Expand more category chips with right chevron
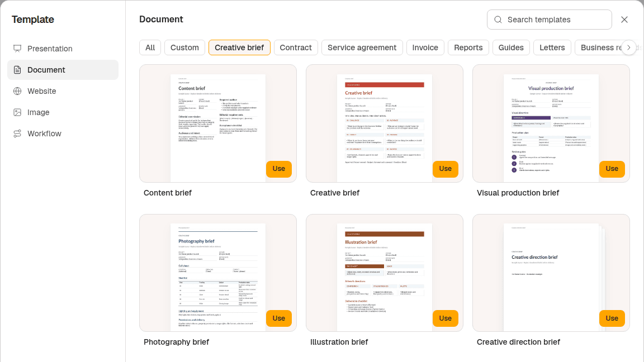Image resolution: width=644 pixels, height=362 pixels. 628,47
